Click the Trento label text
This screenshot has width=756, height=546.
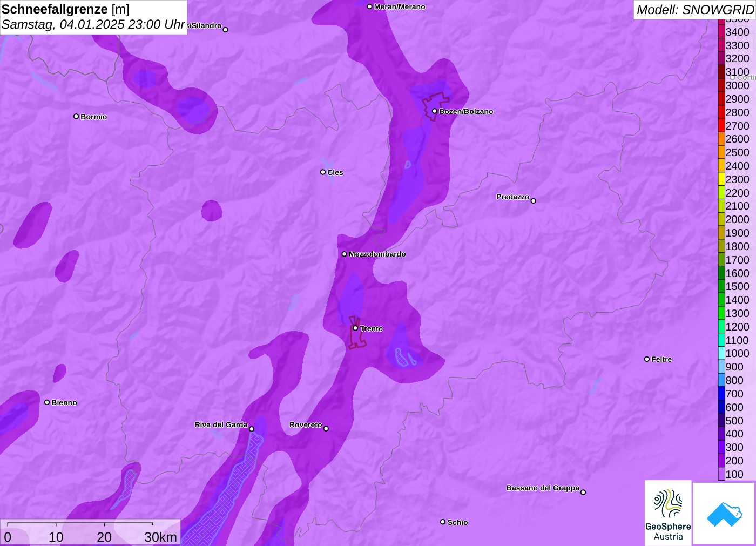[x=372, y=328]
